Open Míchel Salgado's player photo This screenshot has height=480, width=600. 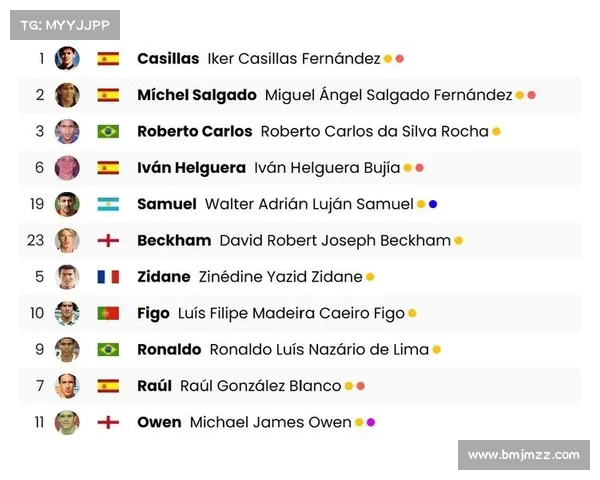[67, 95]
